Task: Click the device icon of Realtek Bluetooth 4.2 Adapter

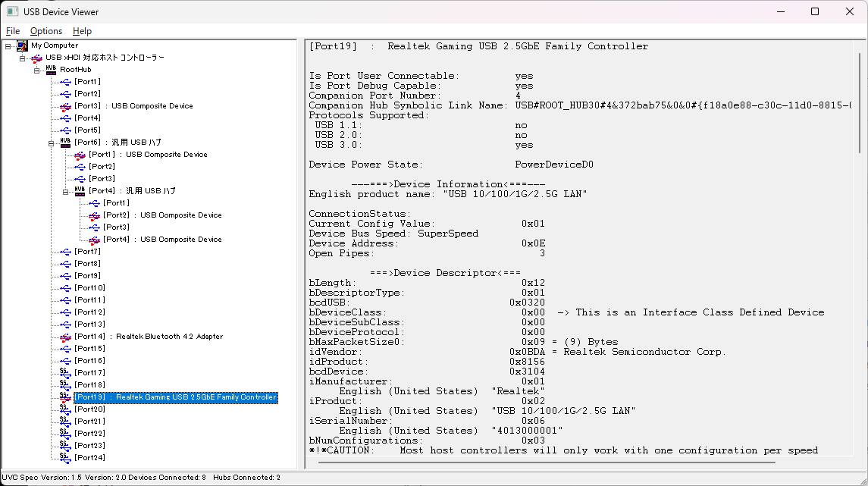Action: click(65, 337)
